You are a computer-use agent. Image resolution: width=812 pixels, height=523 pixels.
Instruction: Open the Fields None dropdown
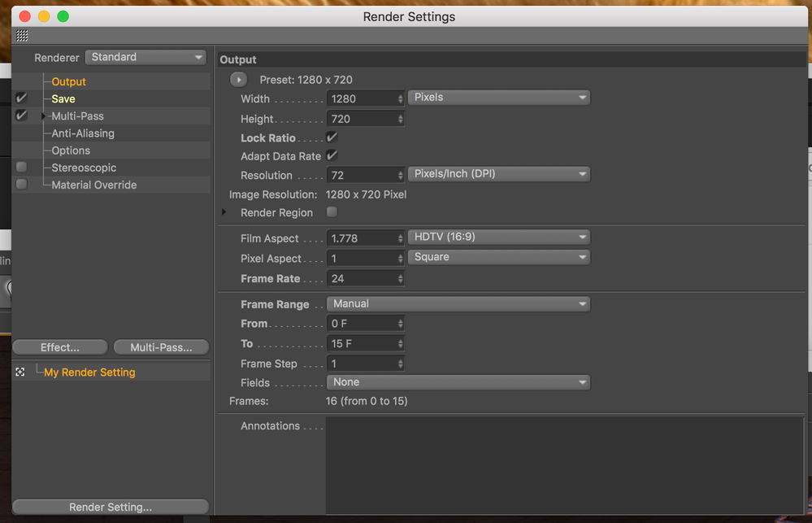click(458, 382)
